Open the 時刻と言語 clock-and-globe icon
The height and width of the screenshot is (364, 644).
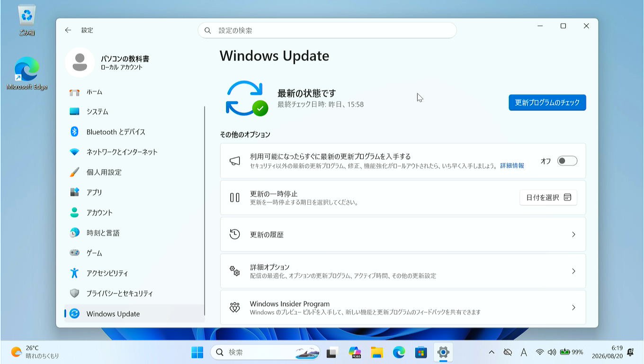74,233
